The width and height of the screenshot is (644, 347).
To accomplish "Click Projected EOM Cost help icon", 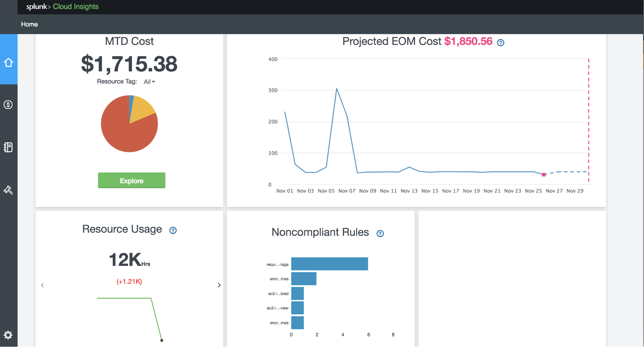I will pos(500,42).
